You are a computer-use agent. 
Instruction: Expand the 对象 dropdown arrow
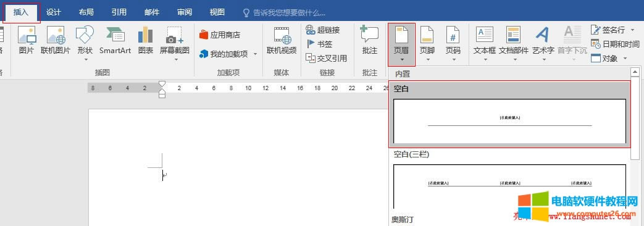625,58
